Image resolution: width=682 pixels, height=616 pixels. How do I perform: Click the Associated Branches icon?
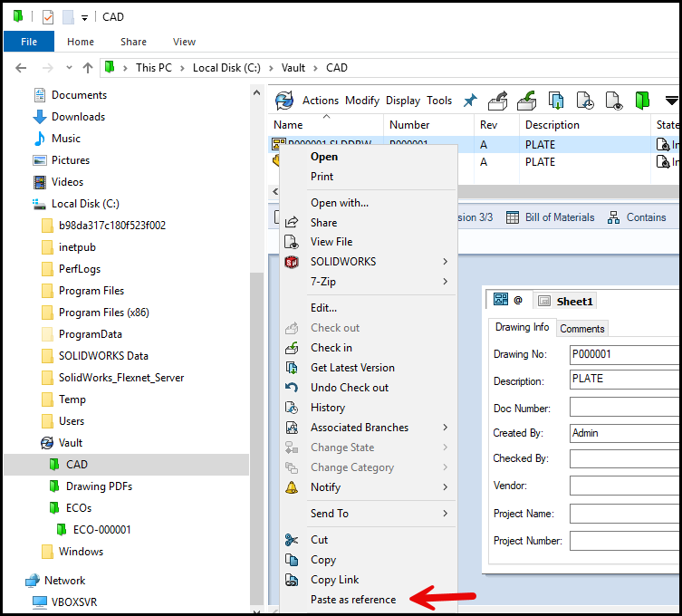292,428
